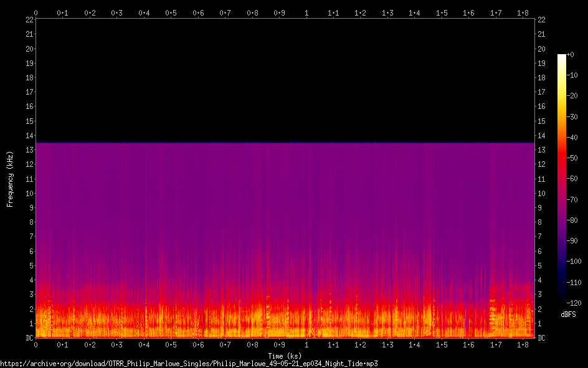Click the archive.org URL at the bottom
Screen dimensions: 588x368
pyautogui.click(x=189, y=363)
